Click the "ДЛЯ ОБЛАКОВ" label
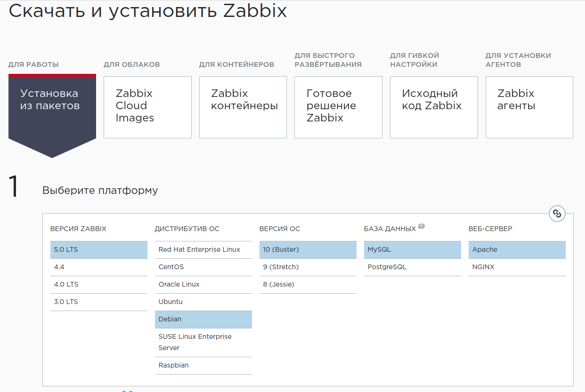 point(132,64)
